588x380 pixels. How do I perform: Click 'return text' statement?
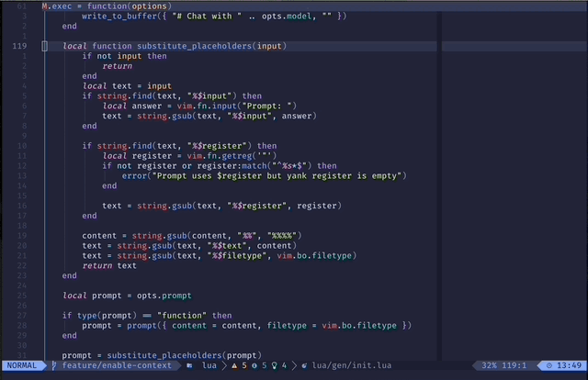pos(109,265)
